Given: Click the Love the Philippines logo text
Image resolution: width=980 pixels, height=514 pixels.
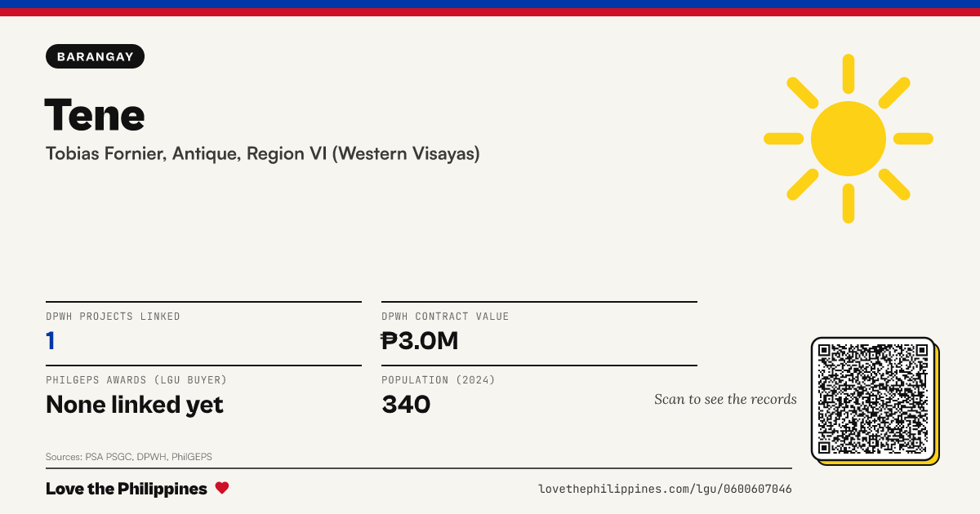Looking at the screenshot, I should click(x=127, y=489).
